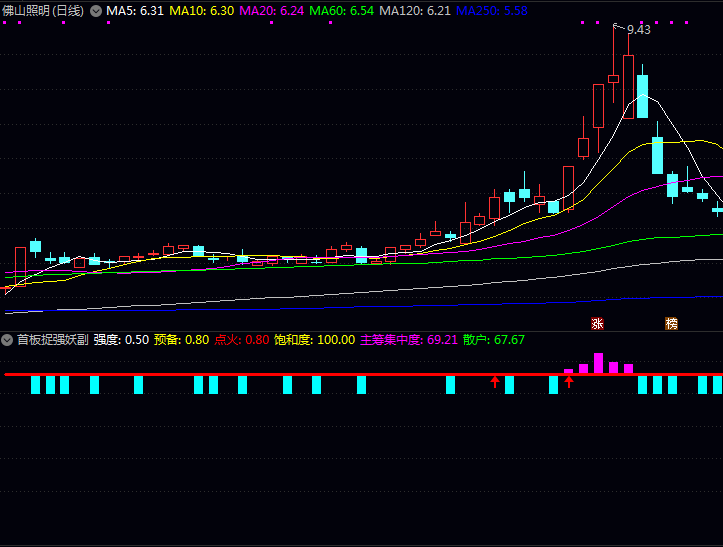Screen dimensions: 723x547
Task: Select the MA20 moving average label
Action: tap(271, 11)
